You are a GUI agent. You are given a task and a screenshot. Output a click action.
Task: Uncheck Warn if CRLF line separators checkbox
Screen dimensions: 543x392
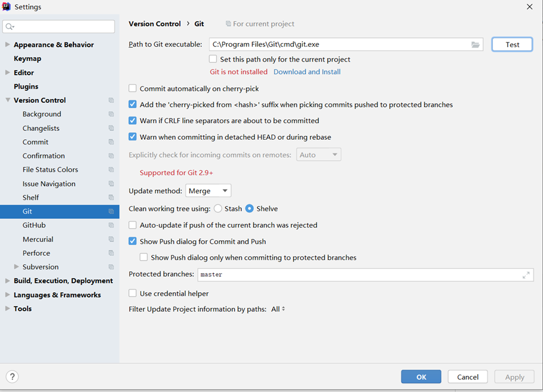click(133, 121)
